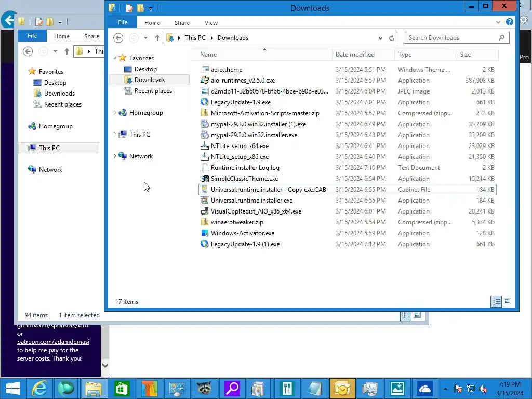Launch Internet Explorer from the taskbar
The height and width of the screenshot is (399, 532).
(39, 389)
